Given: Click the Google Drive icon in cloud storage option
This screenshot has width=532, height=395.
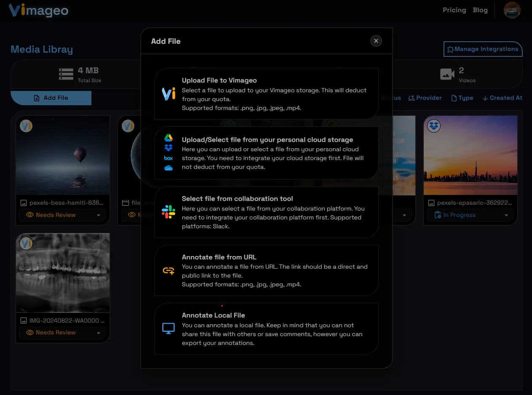Looking at the screenshot, I should 168,138.
